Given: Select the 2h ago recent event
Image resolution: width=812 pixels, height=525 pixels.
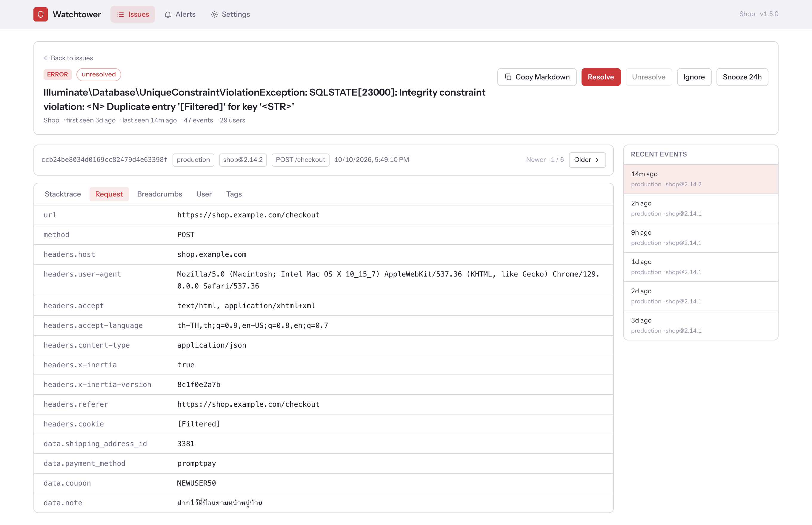Looking at the screenshot, I should click(x=701, y=209).
